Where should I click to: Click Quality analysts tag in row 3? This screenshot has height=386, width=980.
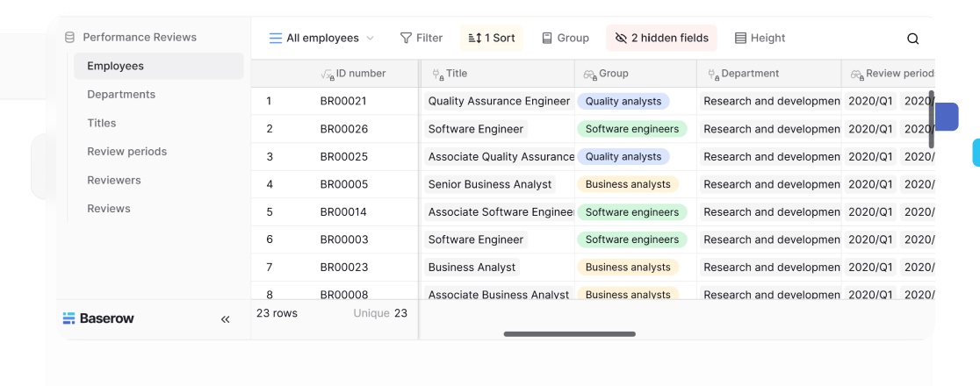[x=623, y=157]
